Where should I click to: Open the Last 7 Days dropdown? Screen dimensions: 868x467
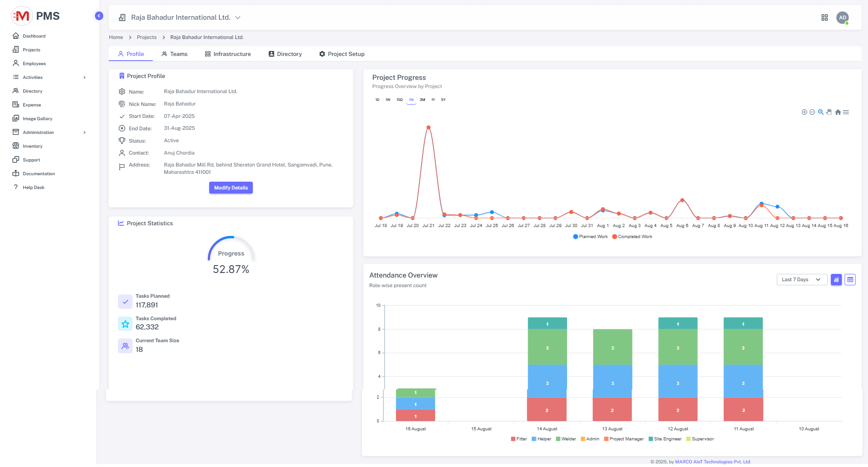801,280
